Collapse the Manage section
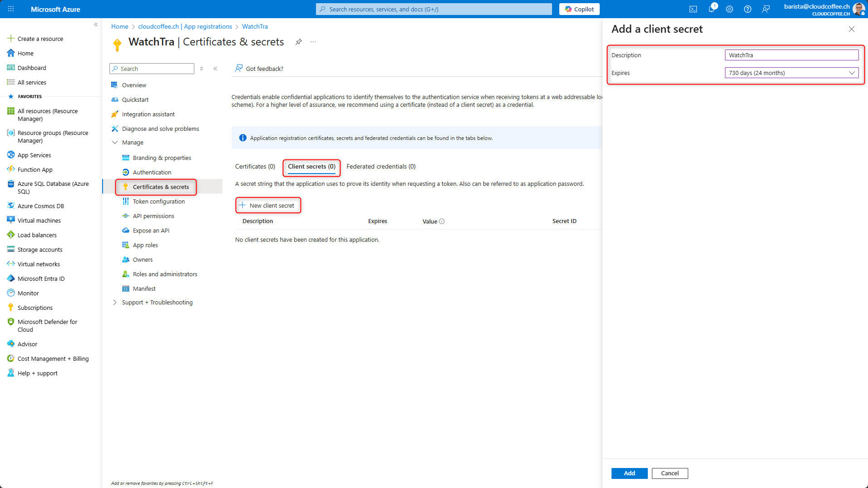This screenshot has height=488, width=868. 115,142
